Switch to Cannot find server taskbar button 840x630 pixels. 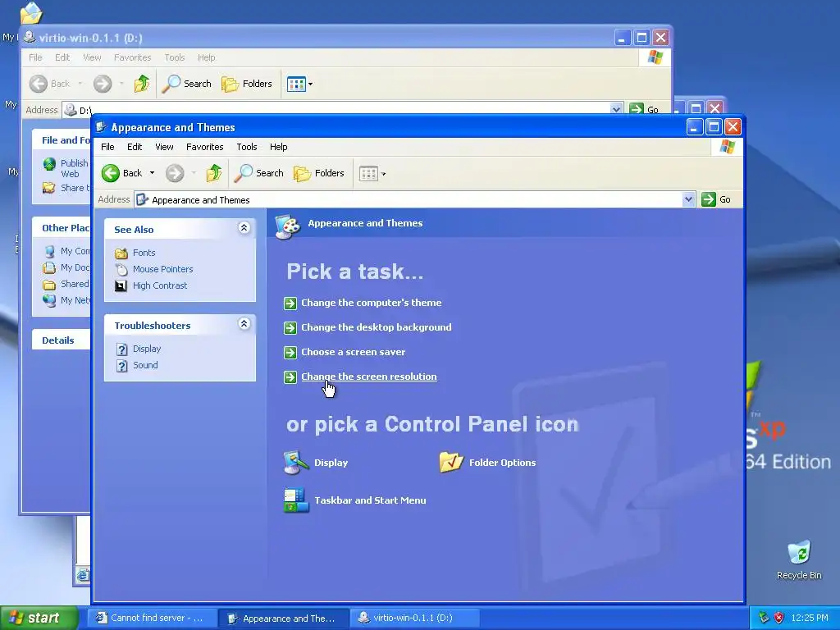pyautogui.click(x=153, y=618)
